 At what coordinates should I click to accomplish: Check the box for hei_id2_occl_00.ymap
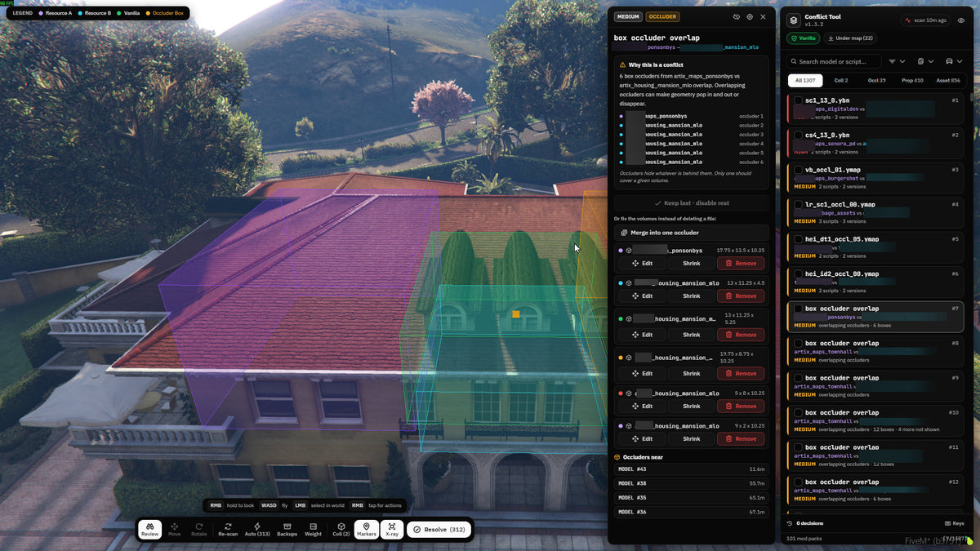799,273
